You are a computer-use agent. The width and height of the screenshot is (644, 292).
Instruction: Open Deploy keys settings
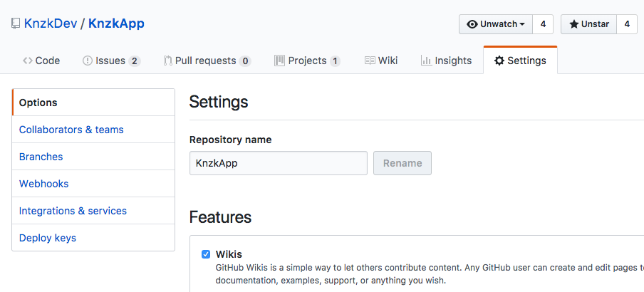click(93, 238)
